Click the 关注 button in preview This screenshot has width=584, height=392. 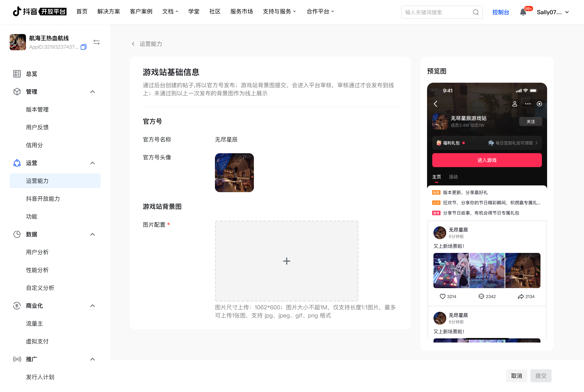click(x=530, y=121)
